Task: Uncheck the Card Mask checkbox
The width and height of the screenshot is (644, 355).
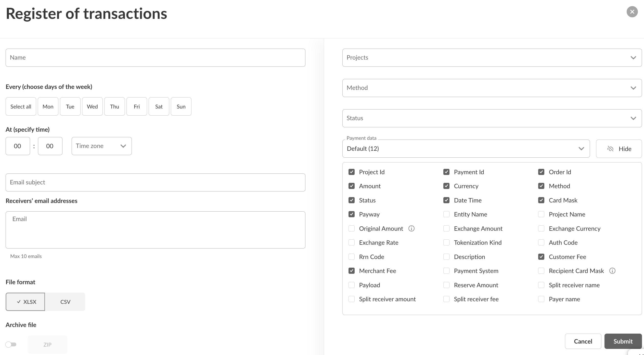Action: pos(541,200)
